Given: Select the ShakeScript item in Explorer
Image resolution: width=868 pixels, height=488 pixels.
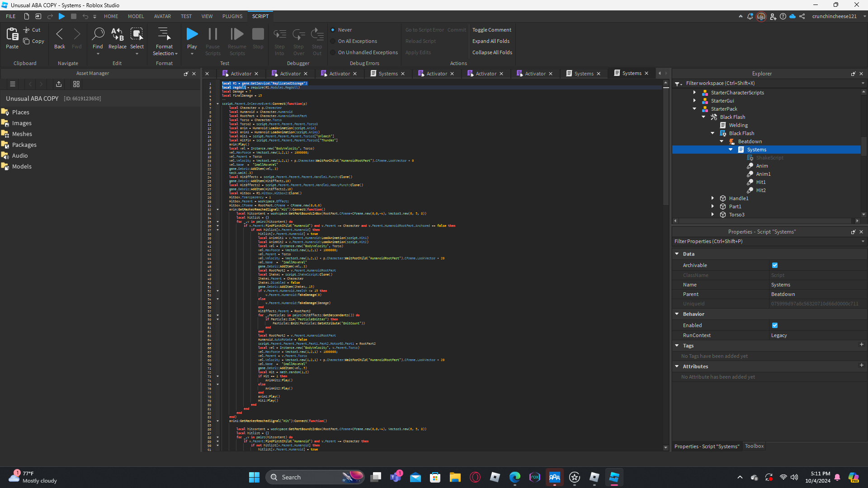Looking at the screenshot, I should point(769,158).
